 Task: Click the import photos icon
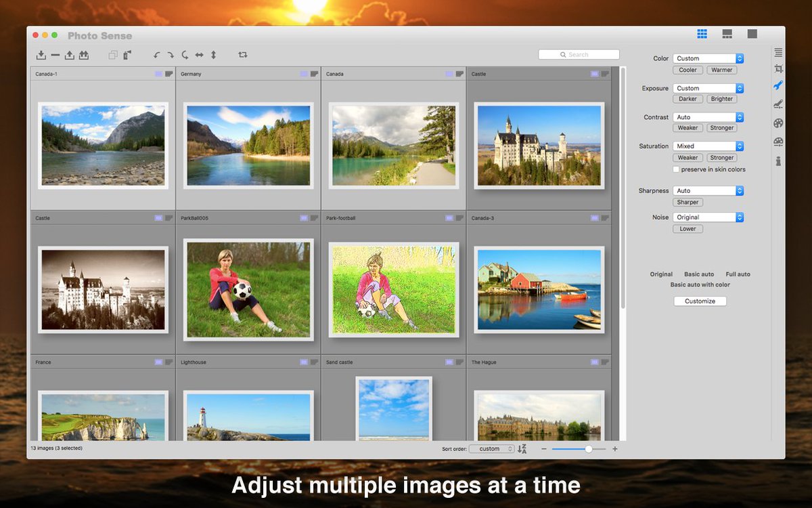click(41, 55)
